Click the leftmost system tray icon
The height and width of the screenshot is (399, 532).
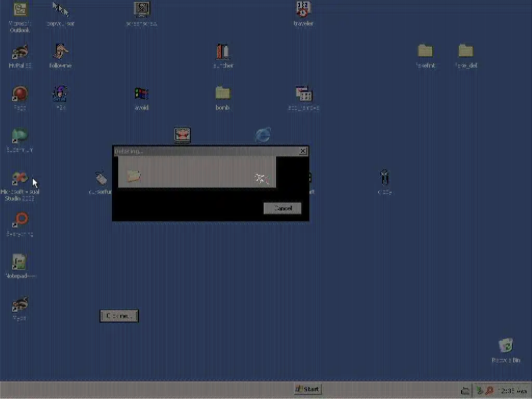point(465,391)
